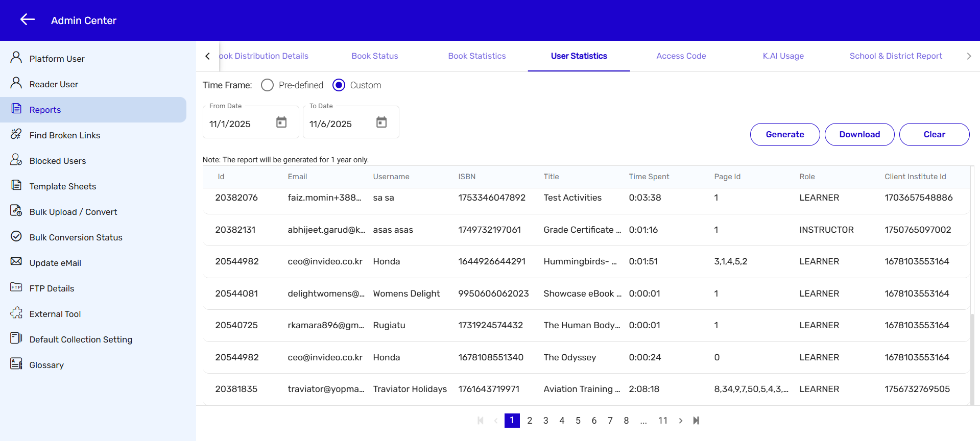
Task: Click the External Tool puzzle icon
Action: [16, 313]
